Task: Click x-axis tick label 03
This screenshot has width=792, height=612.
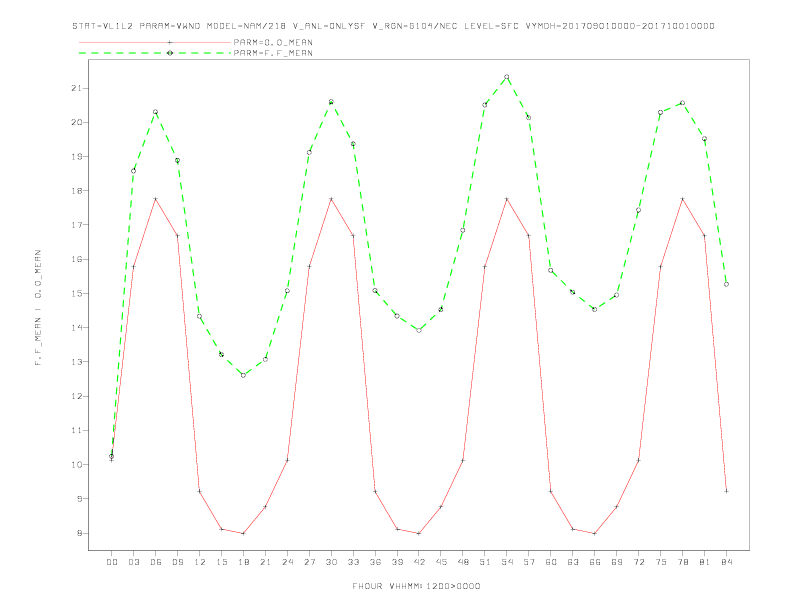Action: [134, 562]
